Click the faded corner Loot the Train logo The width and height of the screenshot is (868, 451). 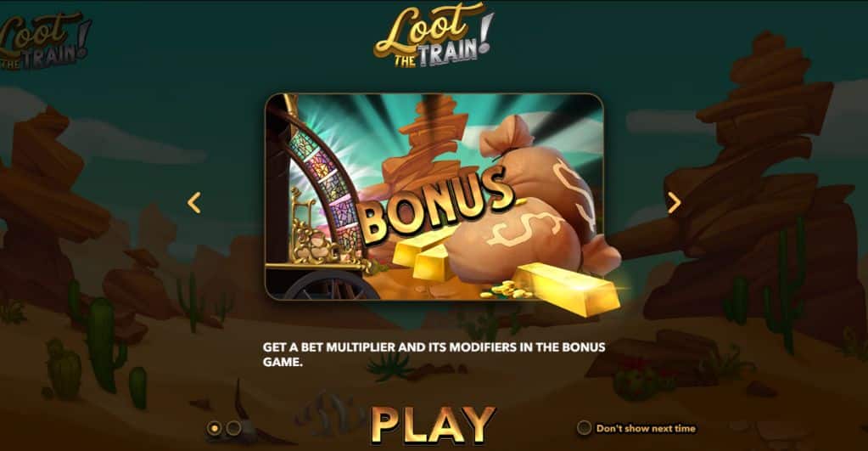(x=44, y=42)
